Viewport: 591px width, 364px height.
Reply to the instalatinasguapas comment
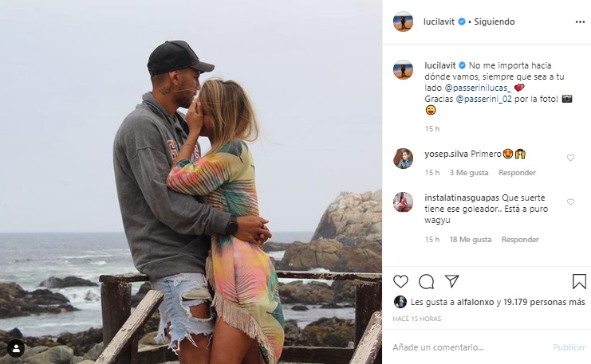[520, 240]
